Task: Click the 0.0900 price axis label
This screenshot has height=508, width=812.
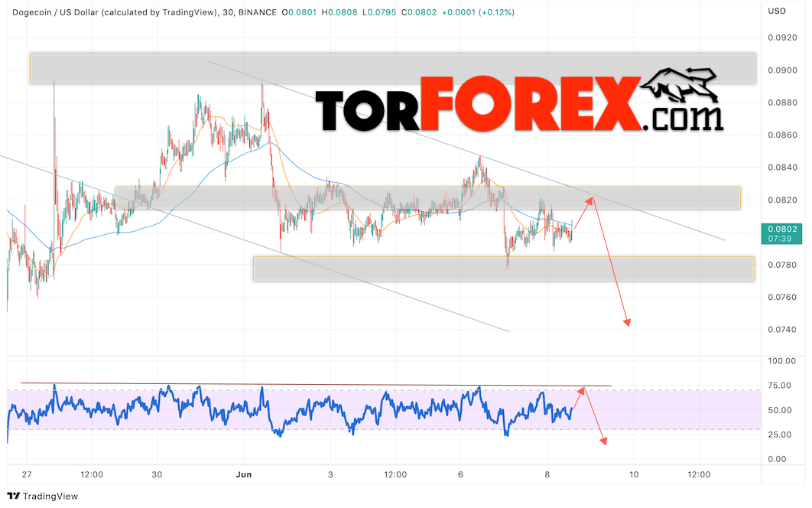Action: [782, 70]
